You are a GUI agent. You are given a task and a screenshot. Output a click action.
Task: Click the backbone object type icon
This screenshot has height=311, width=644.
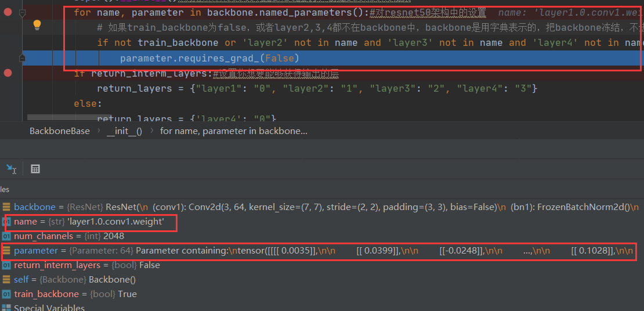6,207
